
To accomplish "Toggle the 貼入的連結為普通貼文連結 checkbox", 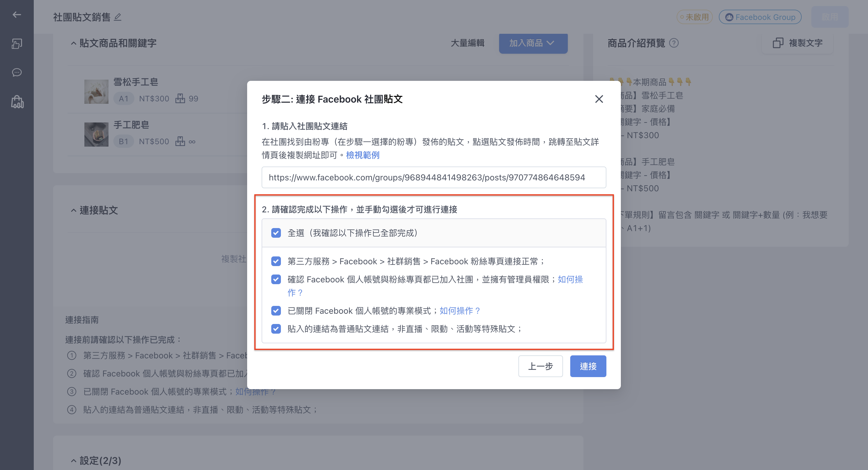I will point(276,329).
